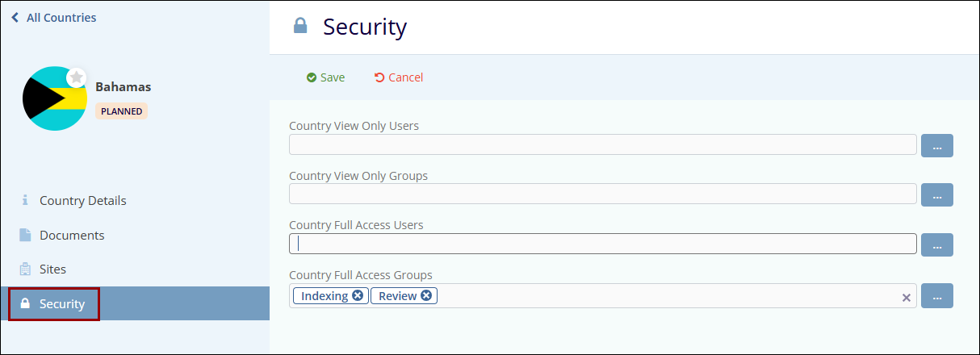Focus the Country View Only Users field
The height and width of the screenshot is (355, 980).
pyautogui.click(x=602, y=144)
